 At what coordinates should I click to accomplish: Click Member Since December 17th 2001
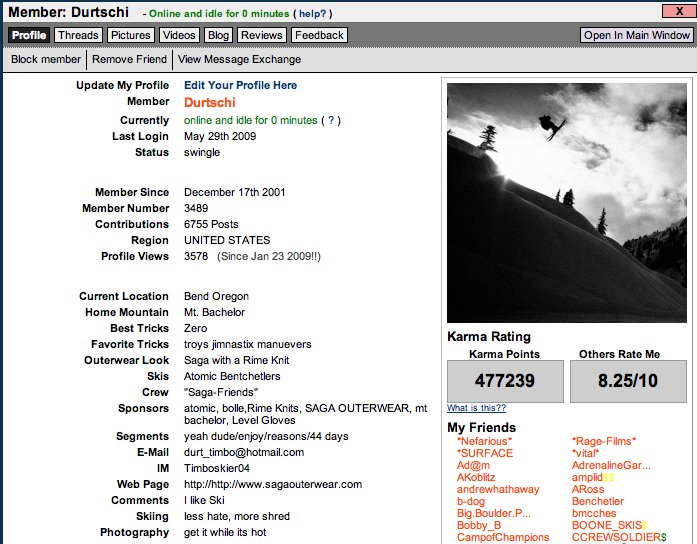coord(235,192)
